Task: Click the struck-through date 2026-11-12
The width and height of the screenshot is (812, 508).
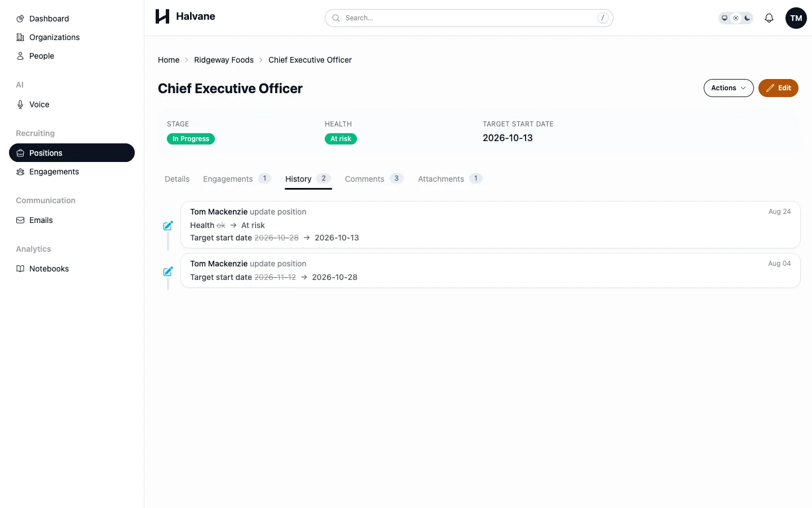Action: click(x=275, y=277)
